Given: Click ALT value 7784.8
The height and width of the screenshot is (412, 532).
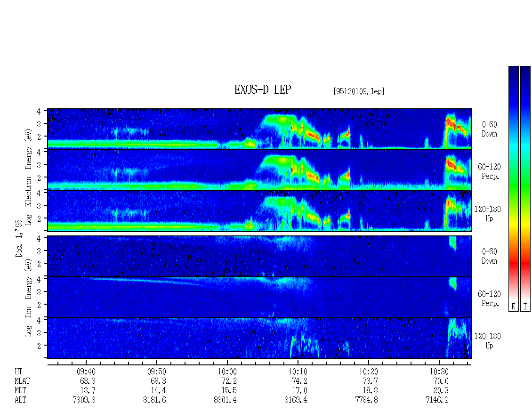Looking at the screenshot, I should coord(366,400).
